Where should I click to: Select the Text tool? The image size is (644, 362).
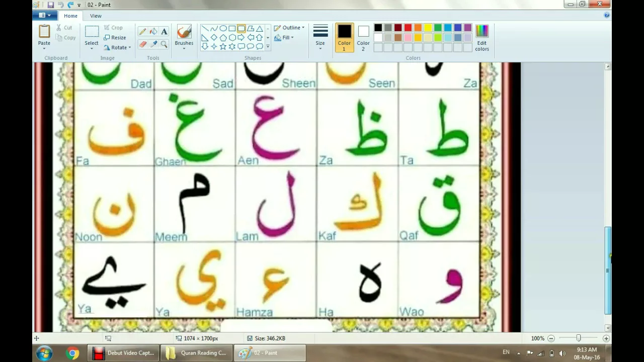164,31
